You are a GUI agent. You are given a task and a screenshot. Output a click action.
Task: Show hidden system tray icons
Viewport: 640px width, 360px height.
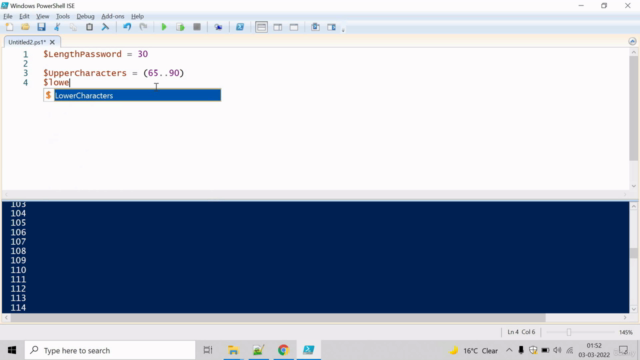[x=509, y=350]
